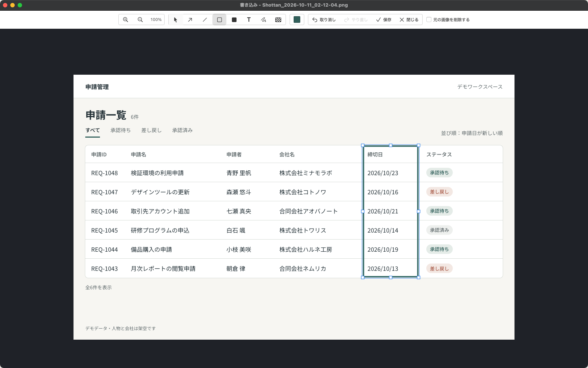Click 研修プログラムの申込 request name

pos(160,230)
